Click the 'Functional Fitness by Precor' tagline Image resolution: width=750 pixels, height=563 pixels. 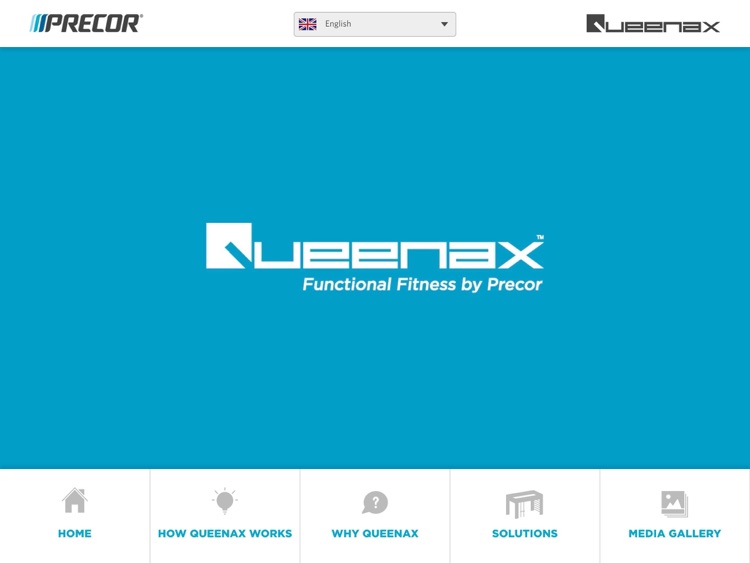point(422,284)
